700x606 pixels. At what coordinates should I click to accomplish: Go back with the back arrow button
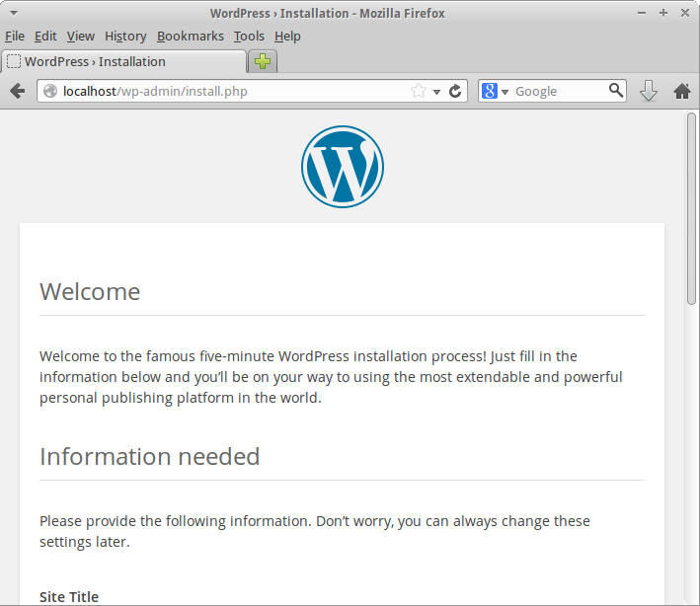(18, 91)
